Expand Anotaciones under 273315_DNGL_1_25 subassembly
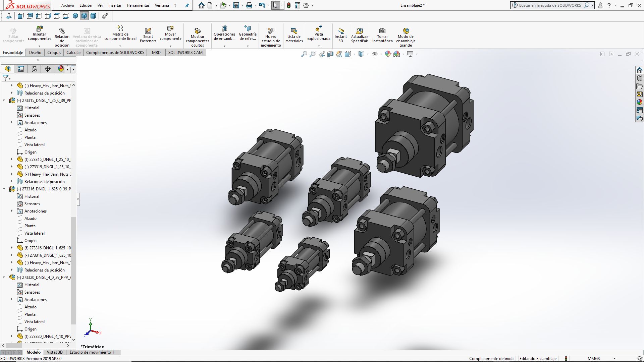The height and width of the screenshot is (362, 644). pyautogui.click(x=12, y=123)
